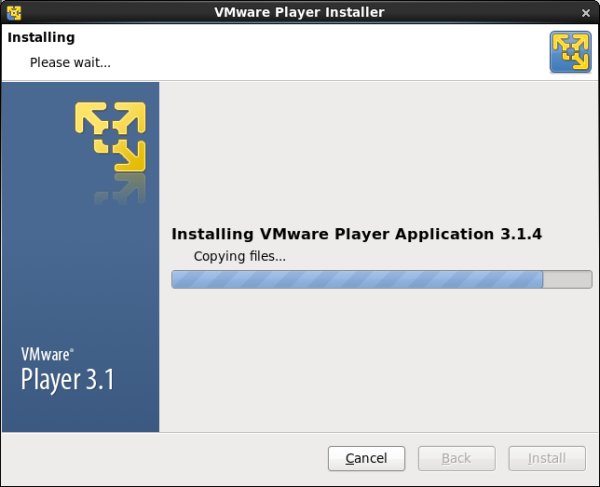Click the 'Installing VMware Player Application 3.1.4' text

(x=357, y=234)
